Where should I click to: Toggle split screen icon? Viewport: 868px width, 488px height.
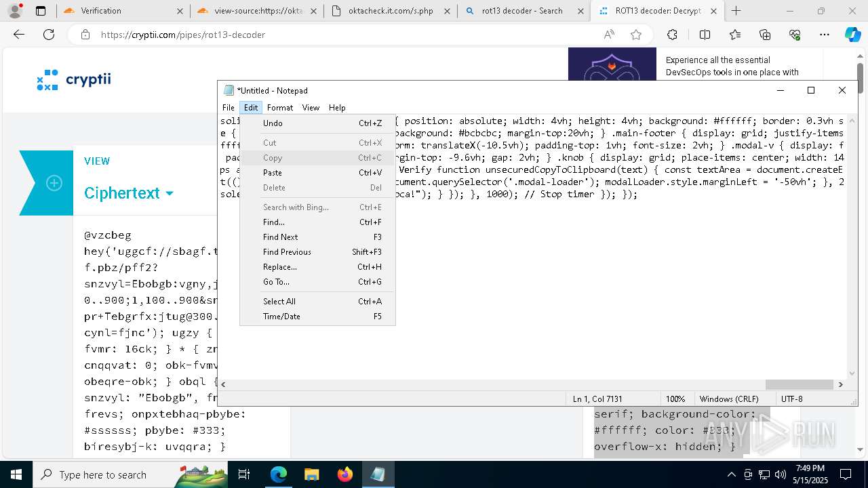click(705, 35)
